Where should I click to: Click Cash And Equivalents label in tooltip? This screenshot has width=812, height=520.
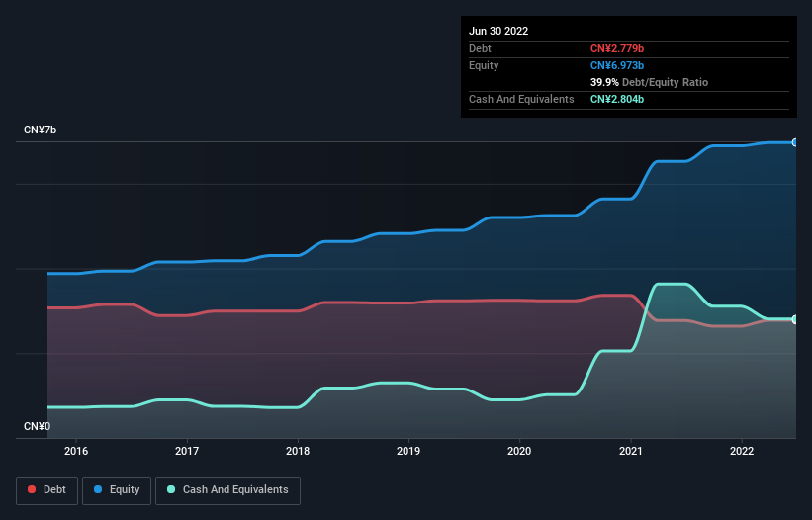521,99
